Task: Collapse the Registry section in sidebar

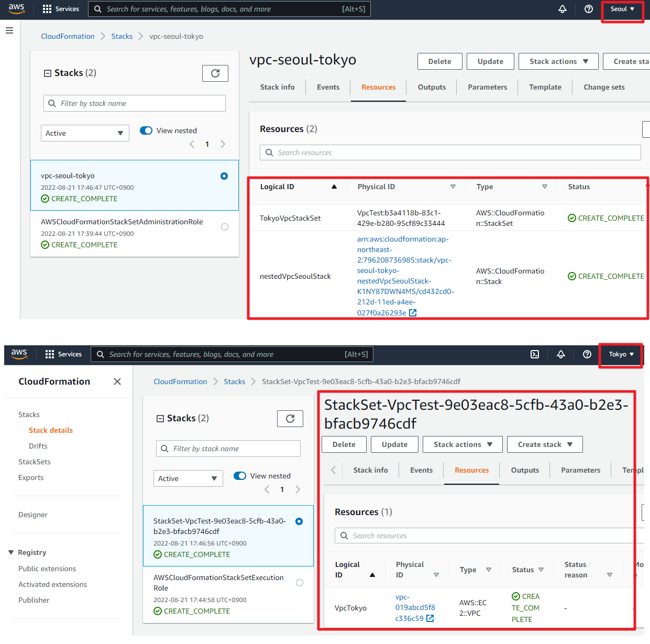Action: point(11,552)
